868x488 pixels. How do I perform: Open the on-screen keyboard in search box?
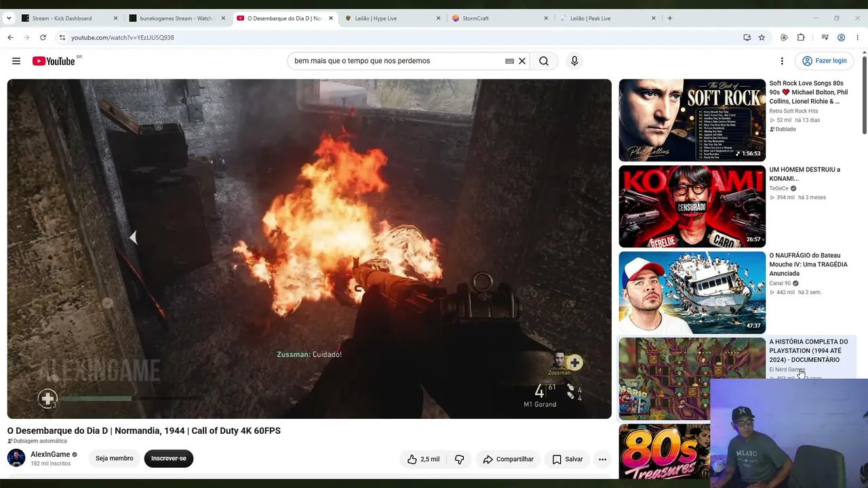[x=509, y=61]
